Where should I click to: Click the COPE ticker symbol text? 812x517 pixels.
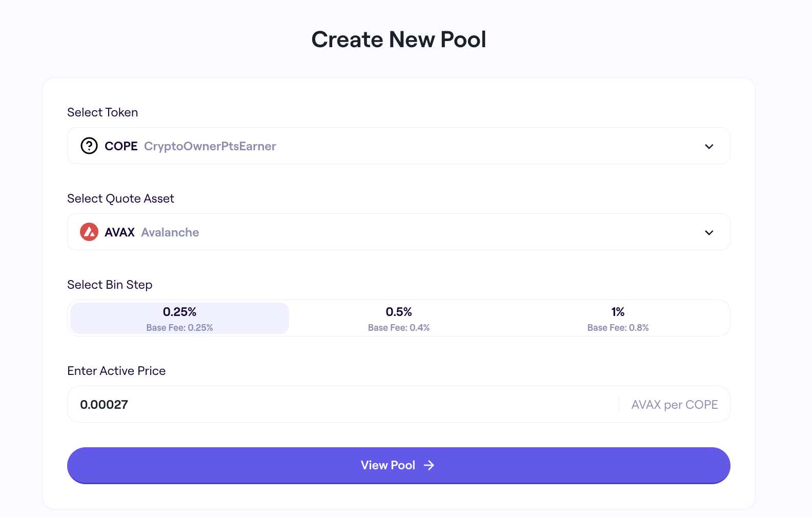pyautogui.click(x=121, y=146)
